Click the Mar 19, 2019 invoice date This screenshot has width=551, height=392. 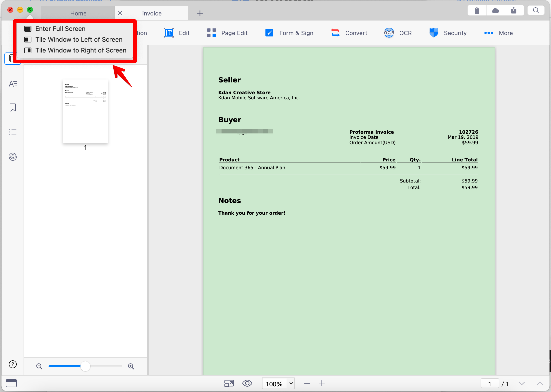[463, 137]
